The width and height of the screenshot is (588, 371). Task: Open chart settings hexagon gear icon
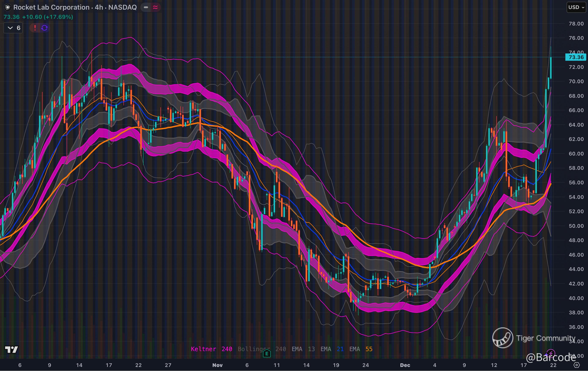click(x=576, y=365)
